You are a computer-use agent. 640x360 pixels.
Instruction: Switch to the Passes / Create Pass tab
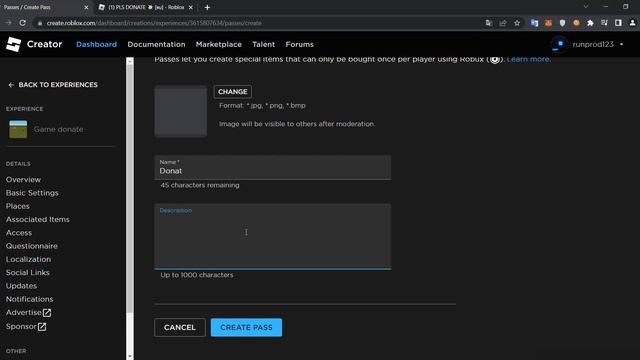45,7
